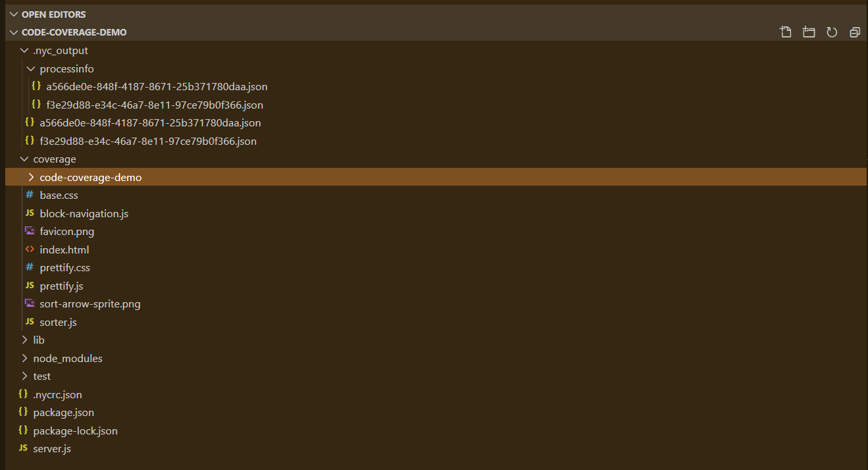Open the server.js file name
Screen dimensions: 868x470
pos(51,448)
